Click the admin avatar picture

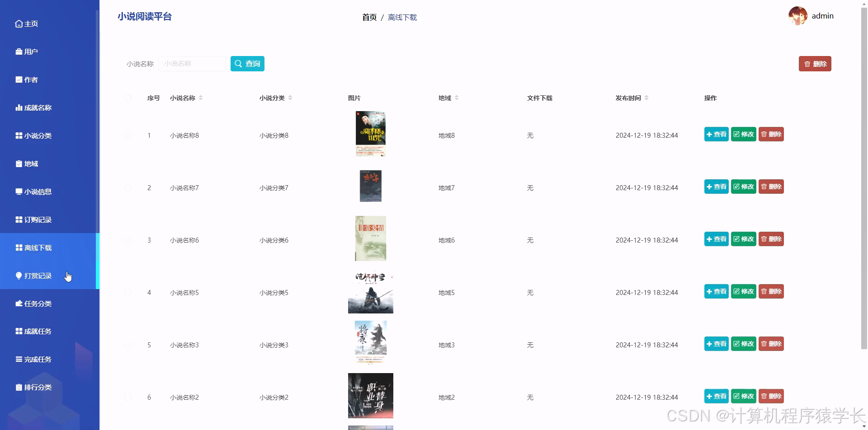tap(798, 16)
